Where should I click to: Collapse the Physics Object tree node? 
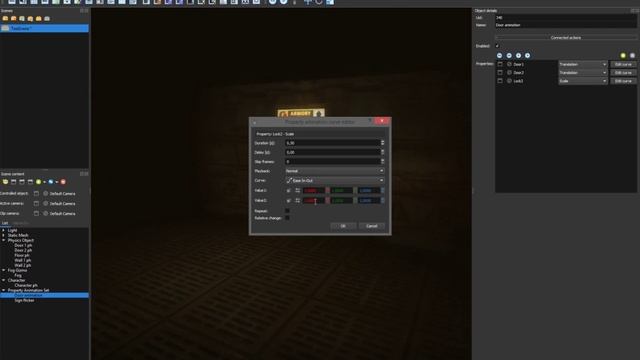[4, 240]
